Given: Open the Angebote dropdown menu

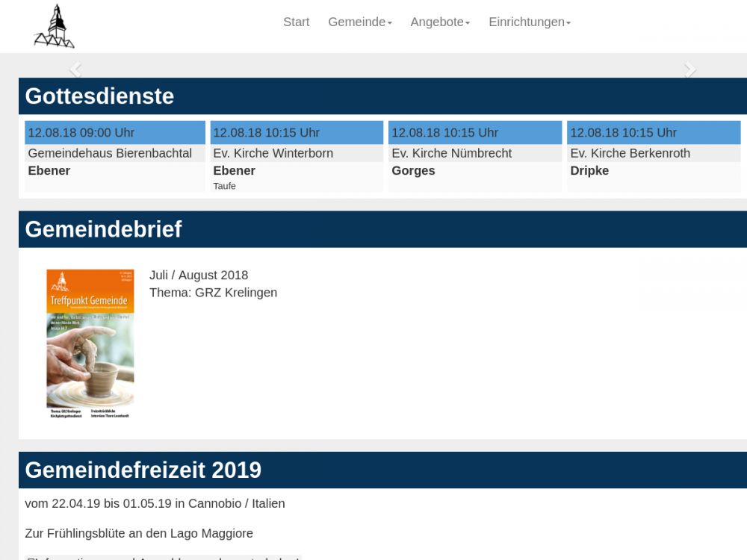Looking at the screenshot, I should (440, 22).
